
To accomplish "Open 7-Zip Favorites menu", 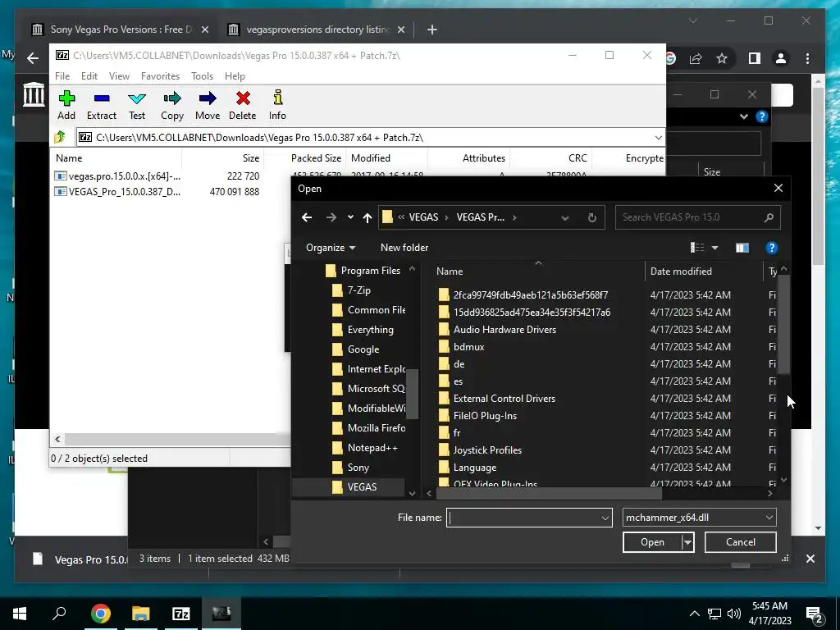I will click(x=160, y=76).
